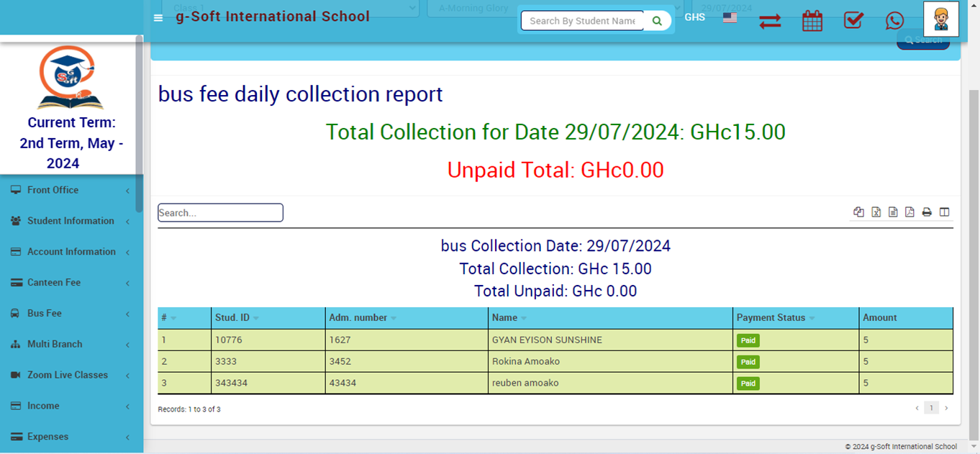
Task: Click the table Search input field
Action: tap(220, 213)
